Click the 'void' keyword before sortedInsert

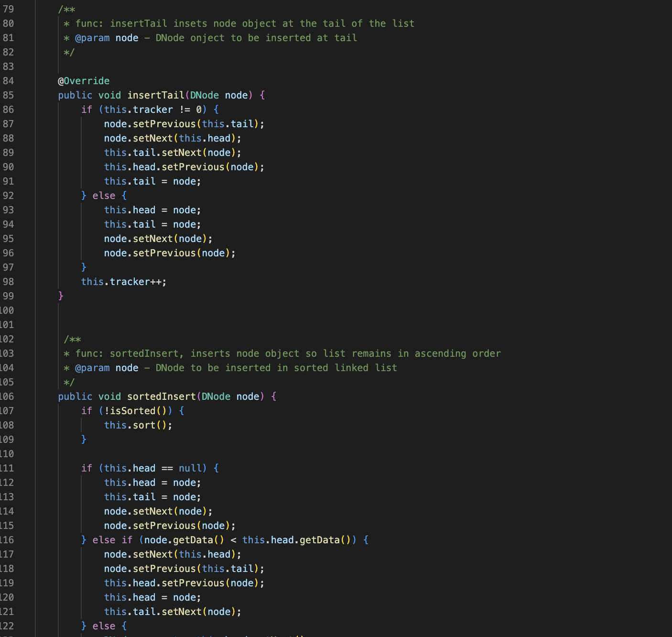pyautogui.click(x=109, y=396)
